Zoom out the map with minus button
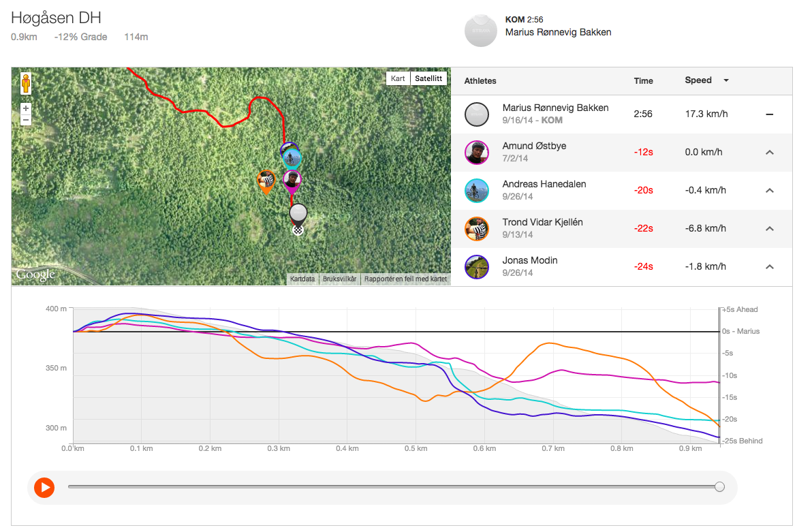This screenshot has width=797, height=532. (26, 120)
